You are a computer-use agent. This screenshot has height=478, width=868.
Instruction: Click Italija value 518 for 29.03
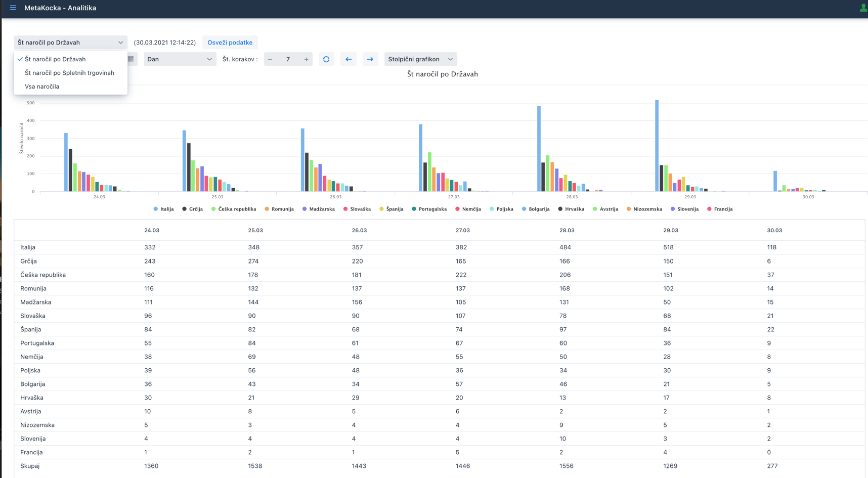coord(669,247)
